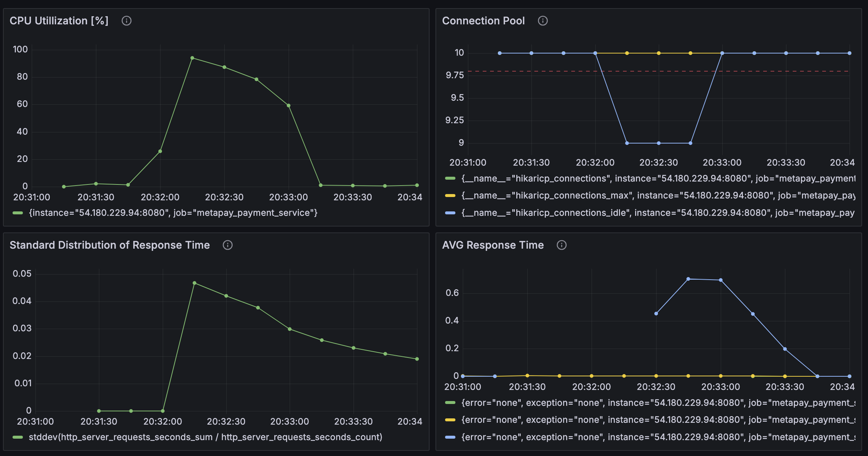
Task: Click blue swatch in AVG Response legend
Action: coord(450,437)
